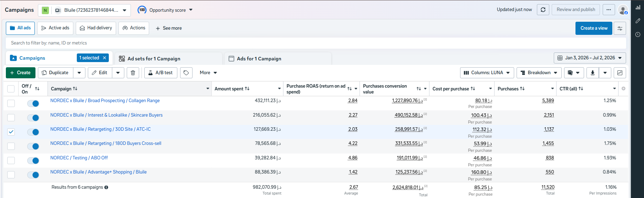The image size is (644, 198).
Task: Click the export download icon
Action: [593, 73]
